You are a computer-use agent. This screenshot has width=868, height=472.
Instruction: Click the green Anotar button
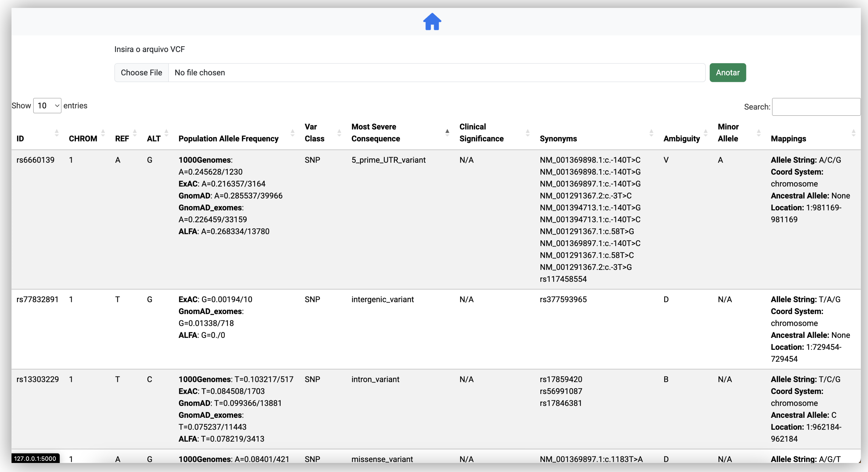[x=727, y=73]
